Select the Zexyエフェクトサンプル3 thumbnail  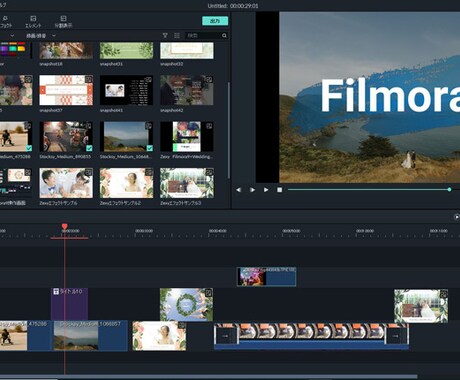tap(187, 183)
